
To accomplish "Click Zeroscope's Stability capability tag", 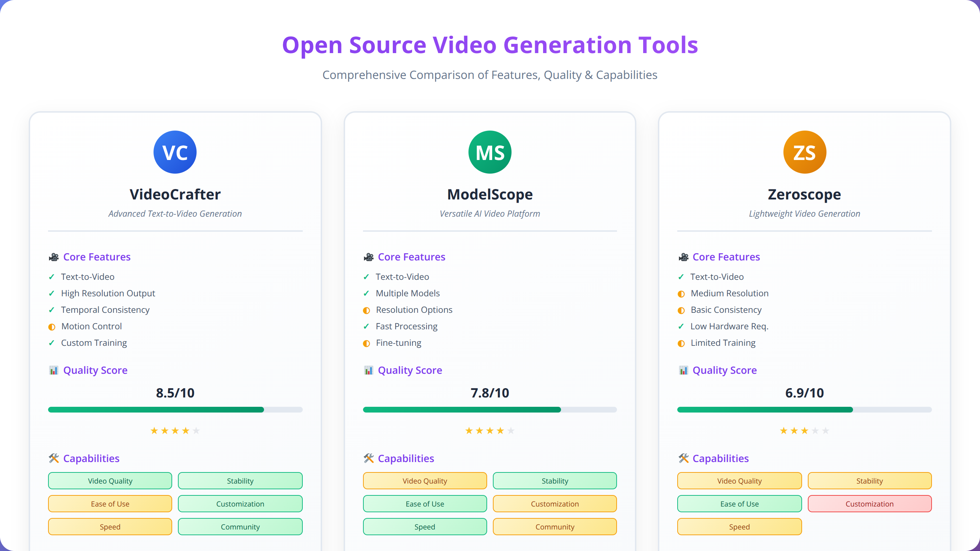I will click(869, 481).
